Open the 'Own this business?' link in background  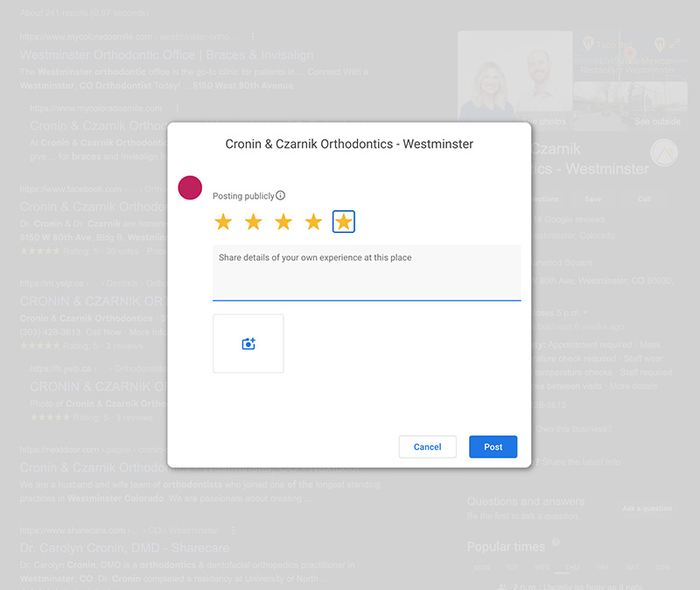click(574, 429)
